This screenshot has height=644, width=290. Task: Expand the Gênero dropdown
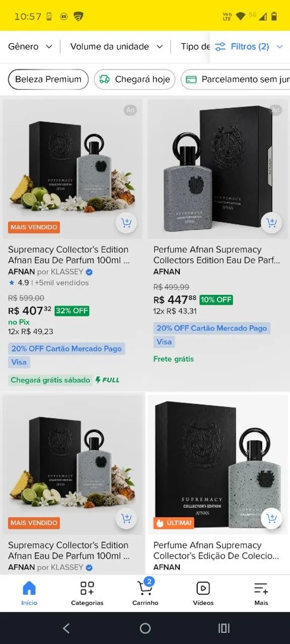pyautogui.click(x=30, y=47)
